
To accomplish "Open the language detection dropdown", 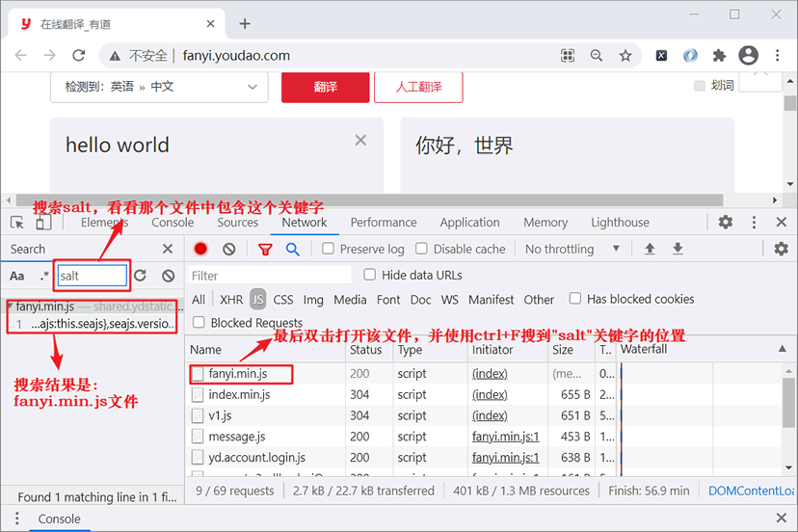I will pyautogui.click(x=159, y=87).
